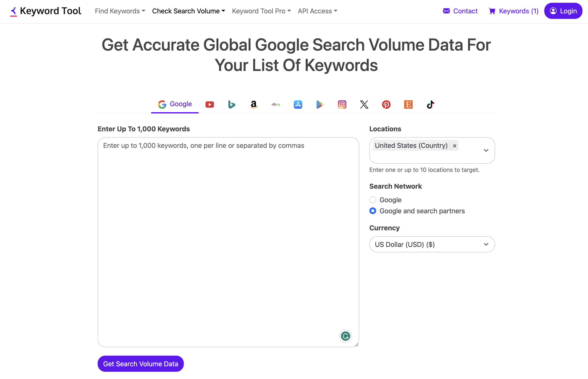The height and width of the screenshot is (379, 588).
Task: Click the keywords input field
Action: tap(228, 242)
